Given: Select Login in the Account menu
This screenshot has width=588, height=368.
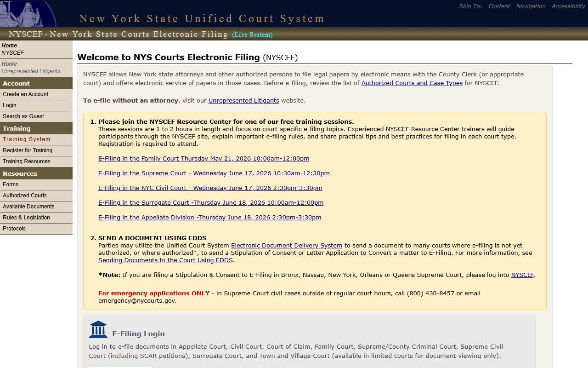Looking at the screenshot, I should pyautogui.click(x=36, y=105).
